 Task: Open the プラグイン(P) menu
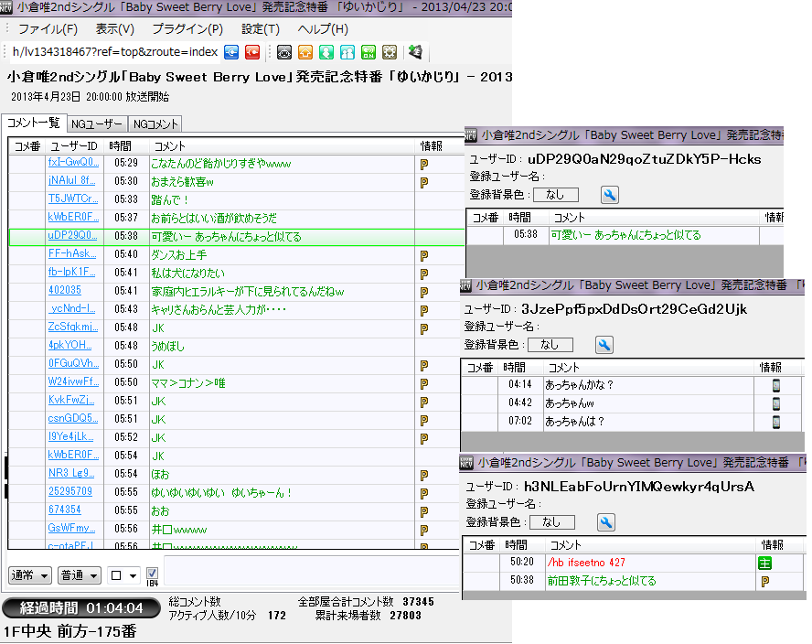[187, 29]
